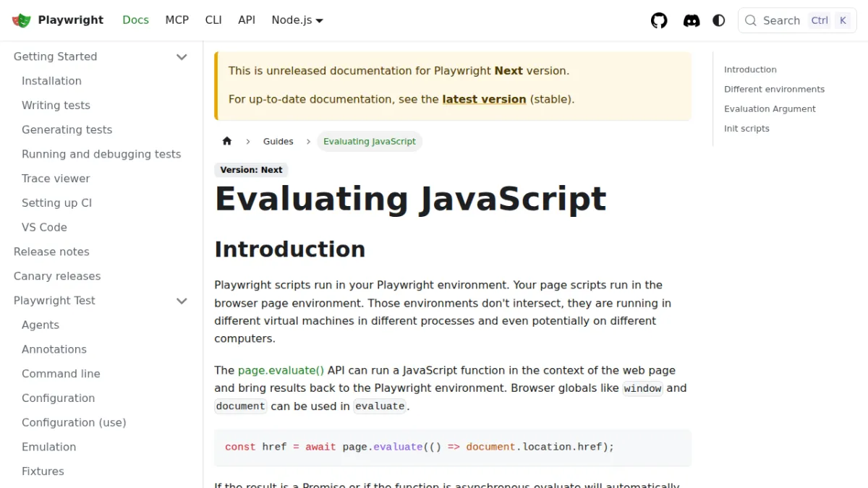Click the Introduction section heading
Image resolution: width=868 pixels, height=488 pixels.
[x=289, y=249]
